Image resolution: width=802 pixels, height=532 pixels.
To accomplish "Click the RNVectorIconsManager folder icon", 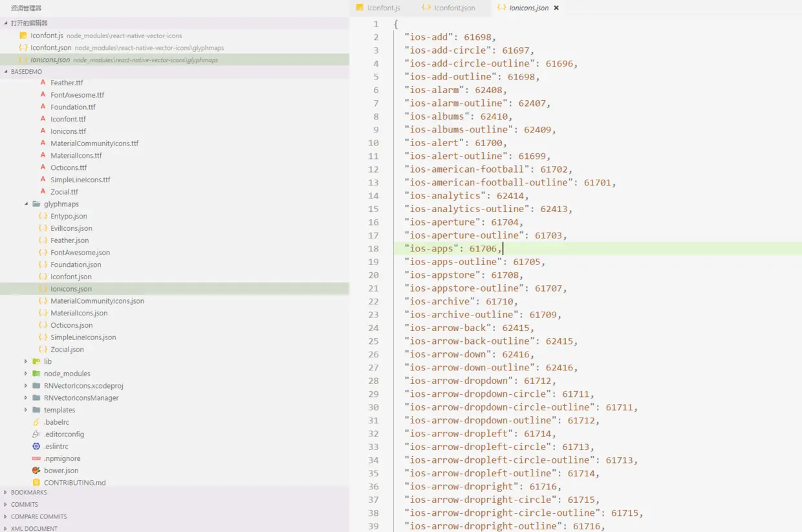I will coord(36,398).
